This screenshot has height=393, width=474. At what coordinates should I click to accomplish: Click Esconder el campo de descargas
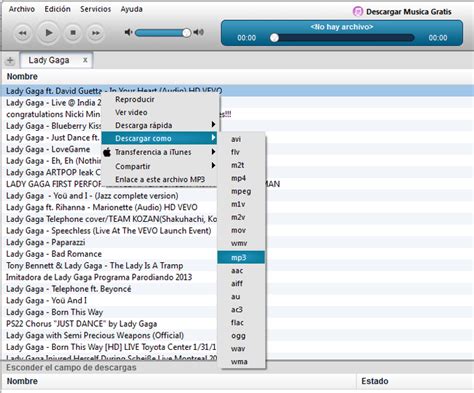(71, 368)
